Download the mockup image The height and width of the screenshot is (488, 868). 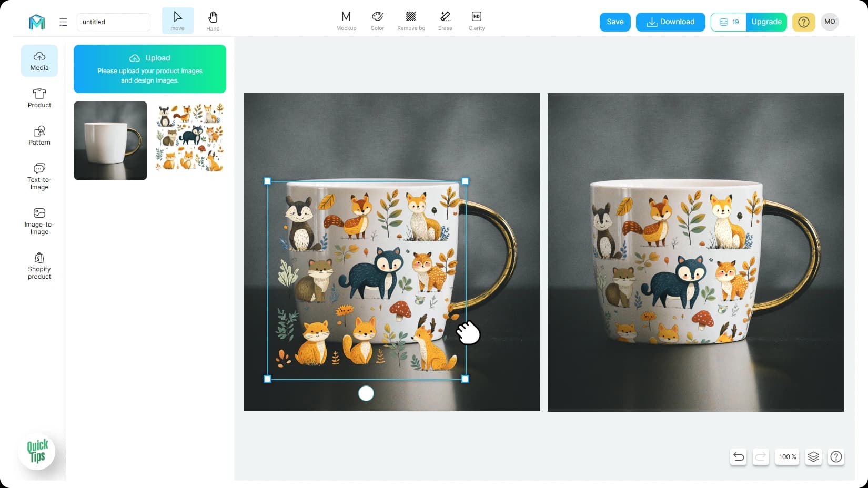tap(670, 22)
